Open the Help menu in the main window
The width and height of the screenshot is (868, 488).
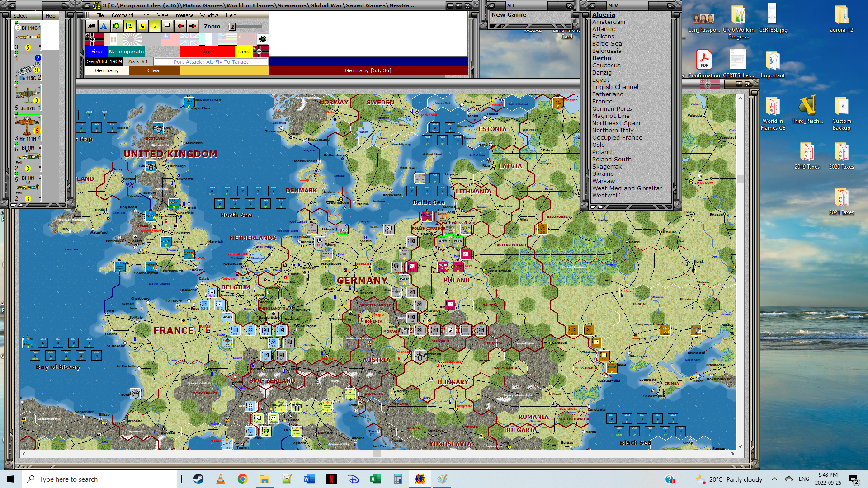(x=231, y=15)
